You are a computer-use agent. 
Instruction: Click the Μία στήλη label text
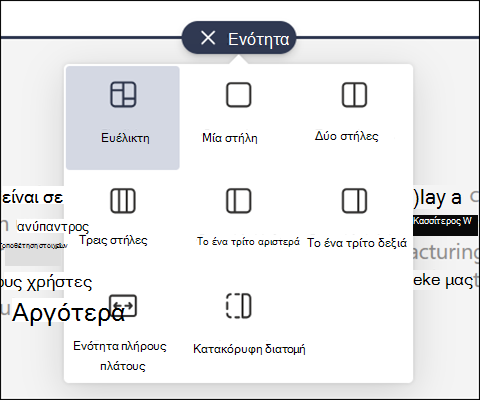(x=230, y=138)
